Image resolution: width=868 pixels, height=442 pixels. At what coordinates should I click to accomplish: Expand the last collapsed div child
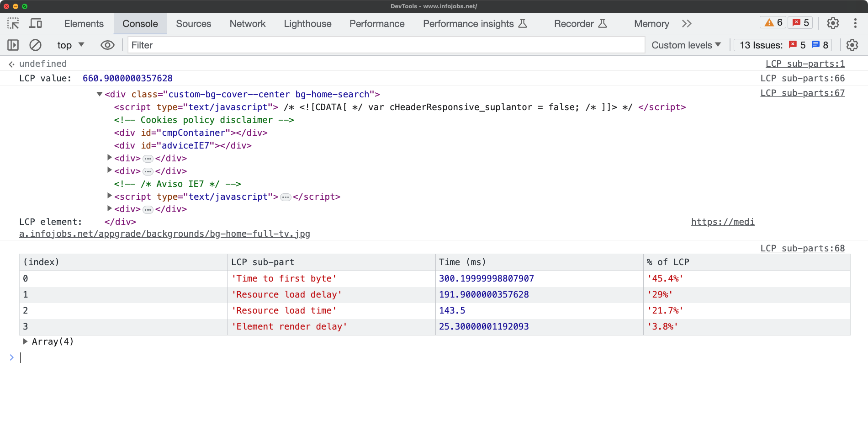[x=110, y=208]
